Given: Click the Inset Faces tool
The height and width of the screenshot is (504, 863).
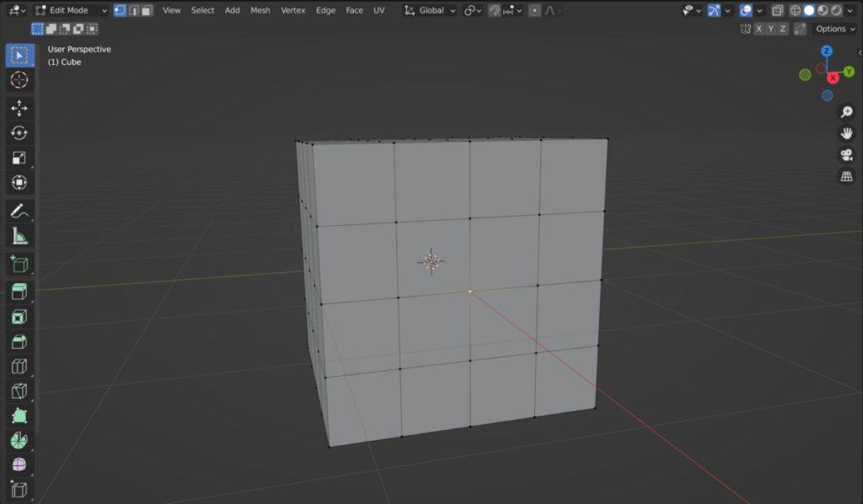Looking at the screenshot, I should coord(19,317).
